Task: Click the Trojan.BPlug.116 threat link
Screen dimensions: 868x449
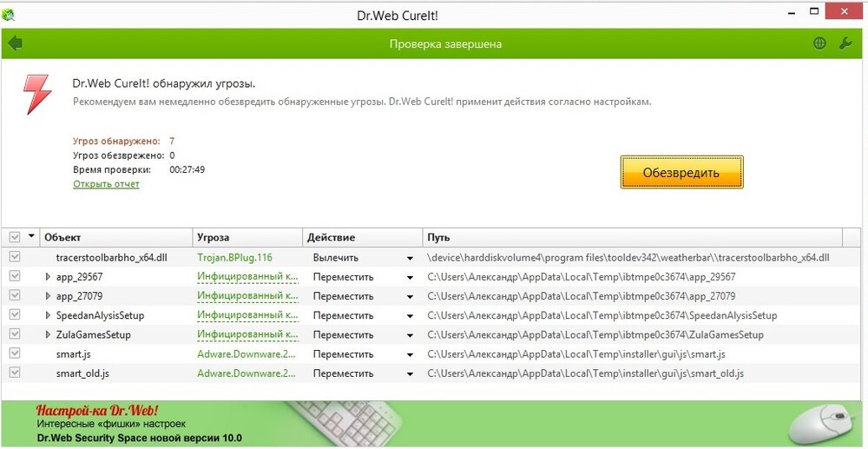Action: tap(234, 257)
